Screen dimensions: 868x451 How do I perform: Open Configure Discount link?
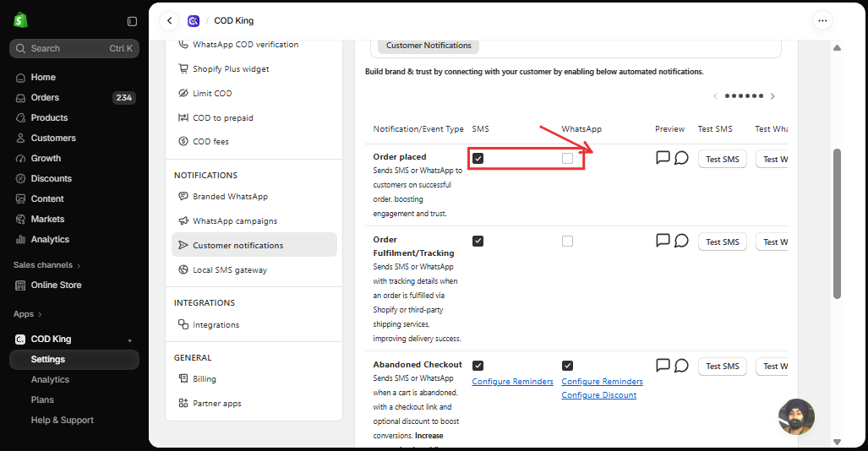pos(599,395)
